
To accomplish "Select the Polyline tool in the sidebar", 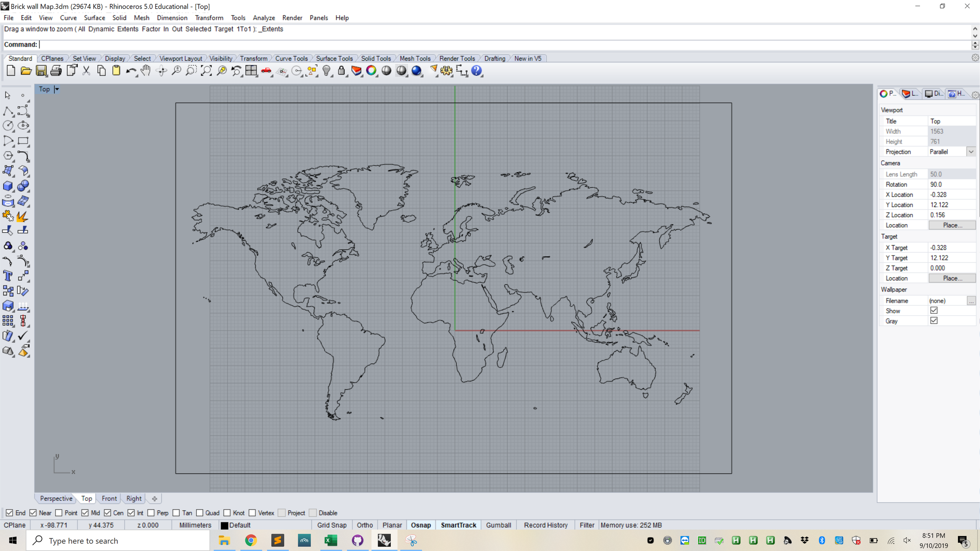I will (x=8, y=111).
